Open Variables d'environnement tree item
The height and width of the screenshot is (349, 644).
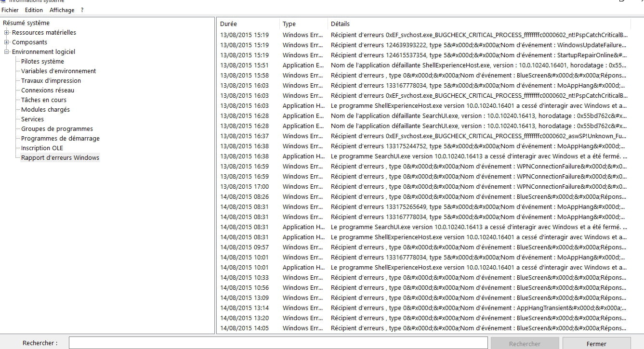(58, 71)
